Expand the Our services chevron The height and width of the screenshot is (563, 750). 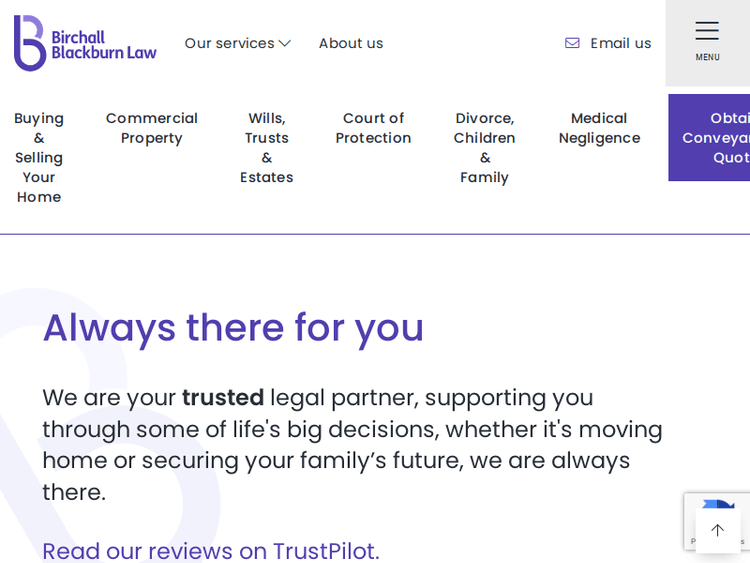click(285, 43)
